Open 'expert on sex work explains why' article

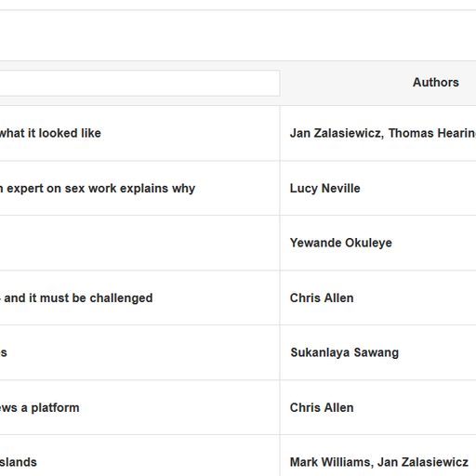click(x=98, y=189)
